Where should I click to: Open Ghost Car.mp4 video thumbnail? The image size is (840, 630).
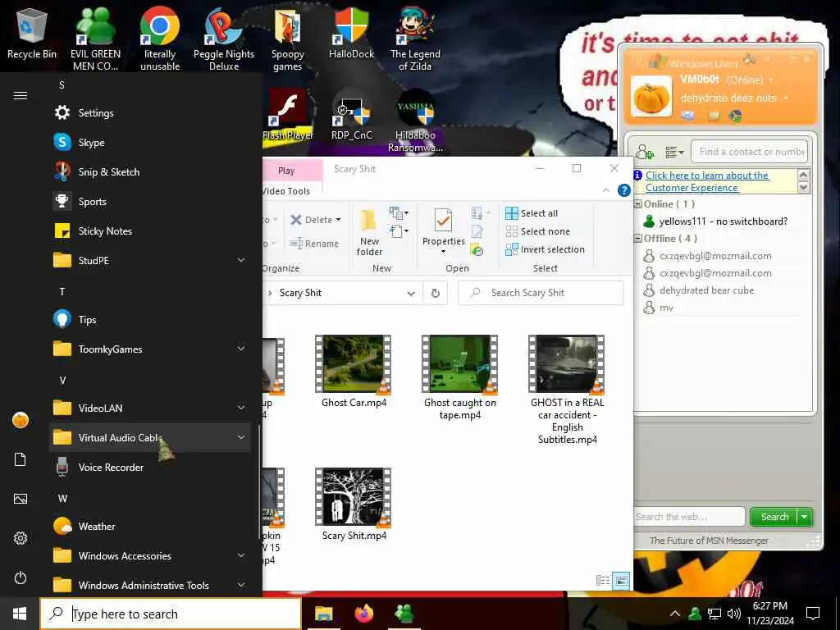coord(353,372)
